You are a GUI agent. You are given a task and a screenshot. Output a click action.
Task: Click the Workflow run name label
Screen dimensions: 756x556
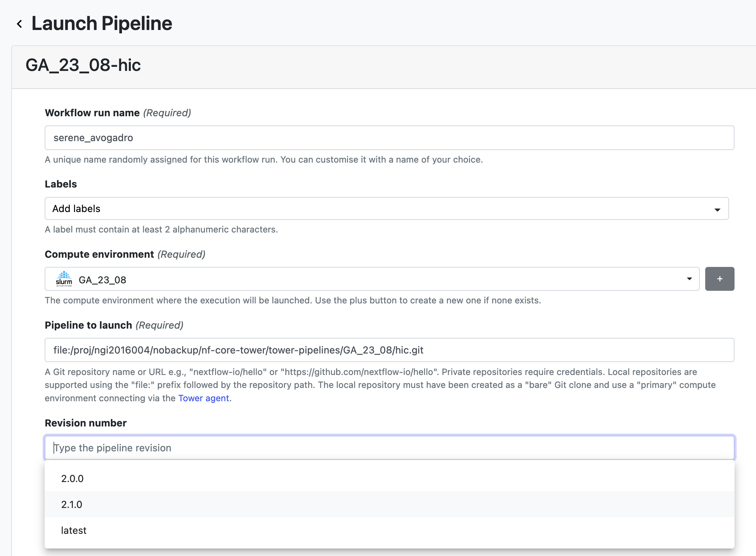coord(92,113)
